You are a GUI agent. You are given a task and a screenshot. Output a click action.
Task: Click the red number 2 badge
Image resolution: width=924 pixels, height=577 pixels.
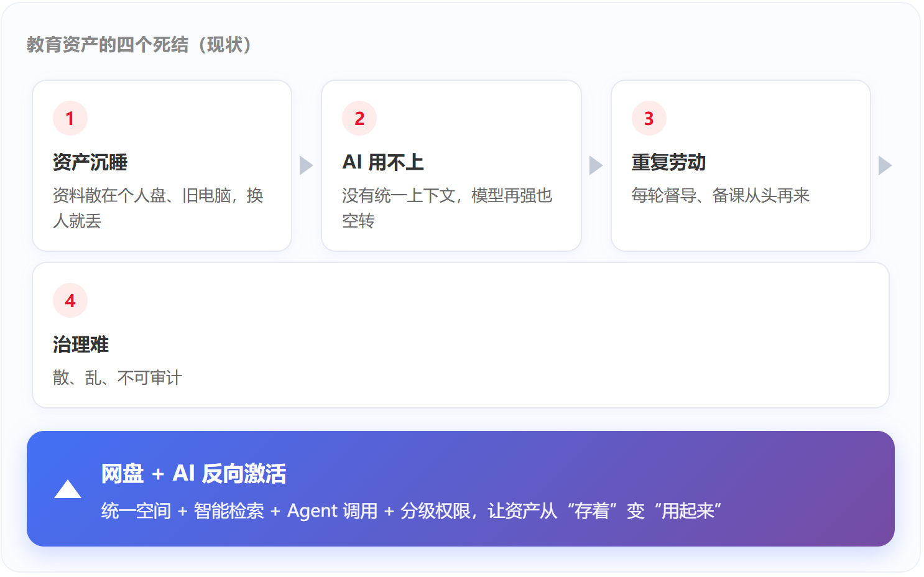pos(359,118)
